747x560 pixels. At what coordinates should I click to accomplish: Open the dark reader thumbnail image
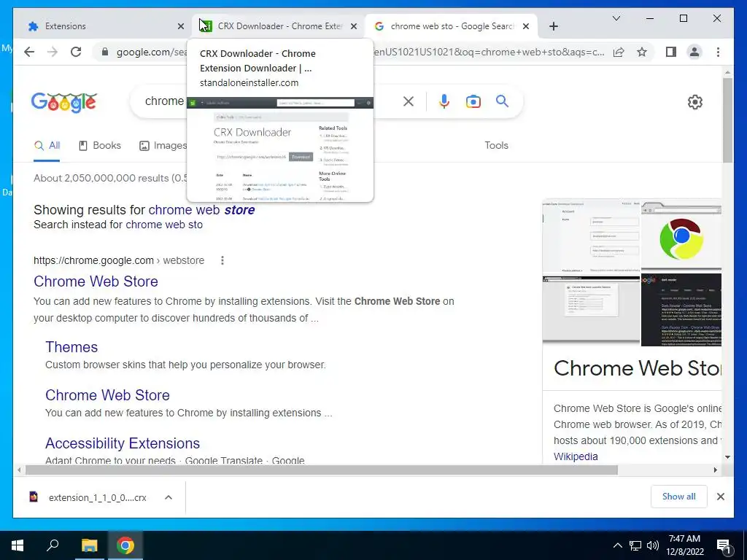click(681, 309)
